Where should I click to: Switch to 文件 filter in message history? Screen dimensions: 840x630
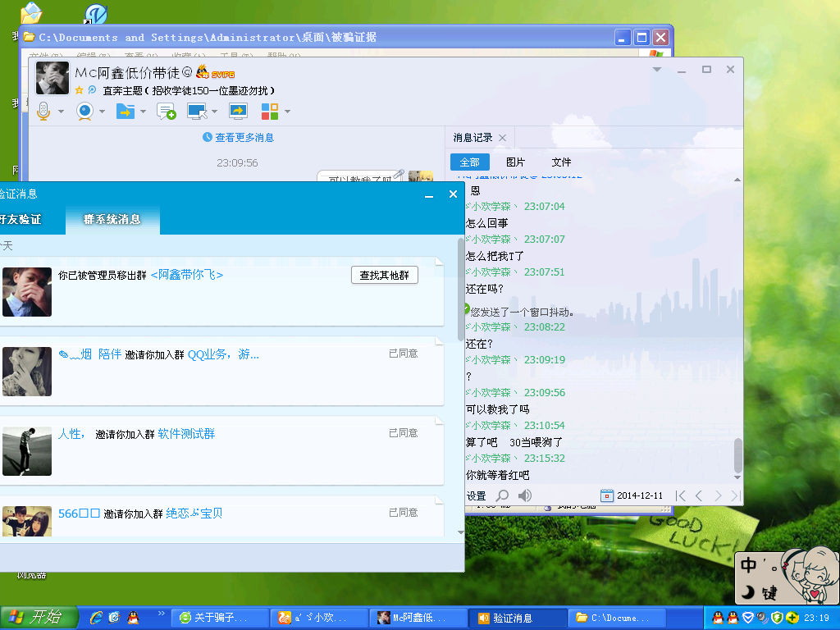click(x=561, y=162)
